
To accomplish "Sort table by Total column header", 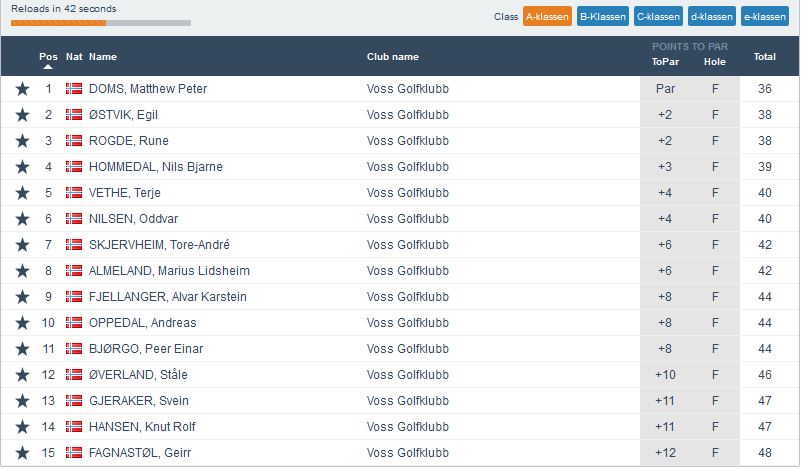I will pyautogui.click(x=764, y=57).
